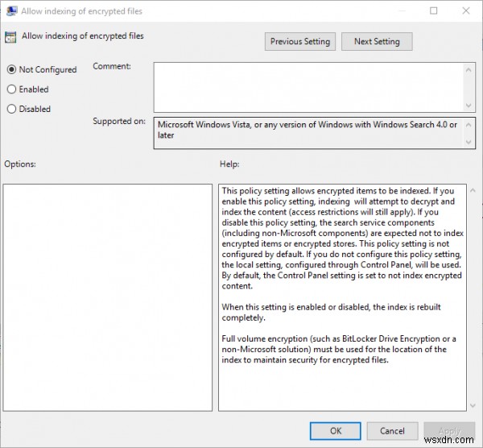Screen dimensions: 483x448
Task: Click the Comment: label
Action: point(112,66)
